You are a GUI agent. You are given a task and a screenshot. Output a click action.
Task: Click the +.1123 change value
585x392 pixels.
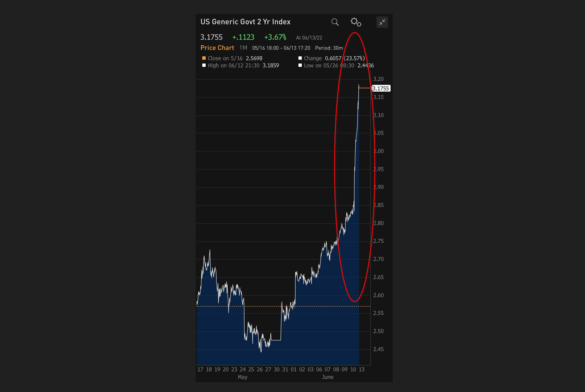[x=243, y=37]
